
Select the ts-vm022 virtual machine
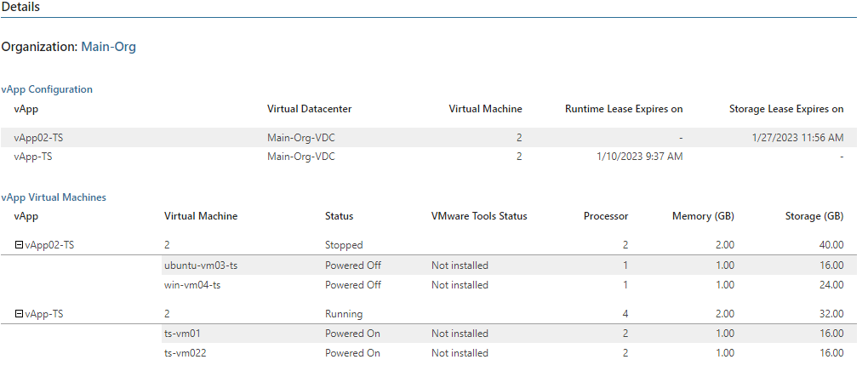pos(186,353)
